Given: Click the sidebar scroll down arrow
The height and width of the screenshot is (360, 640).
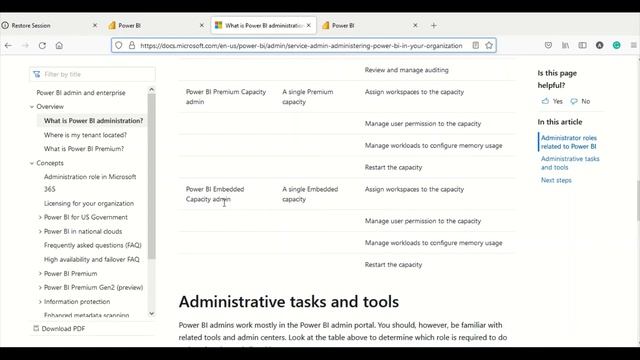Looking at the screenshot, I should (x=151, y=314).
